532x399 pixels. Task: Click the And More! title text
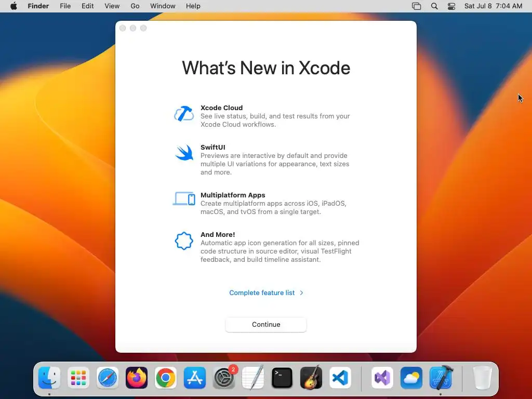pos(218,234)
